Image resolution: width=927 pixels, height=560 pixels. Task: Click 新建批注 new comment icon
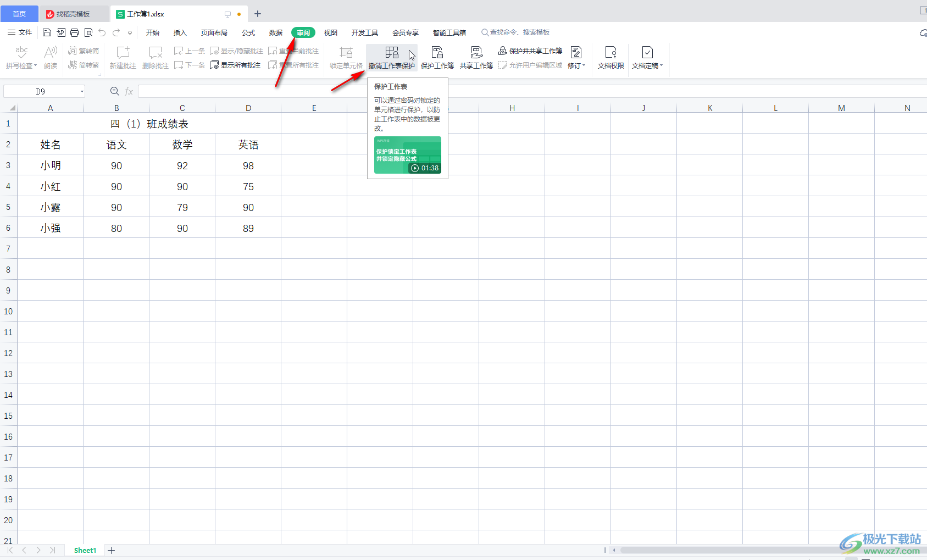(x=123, y=58)
